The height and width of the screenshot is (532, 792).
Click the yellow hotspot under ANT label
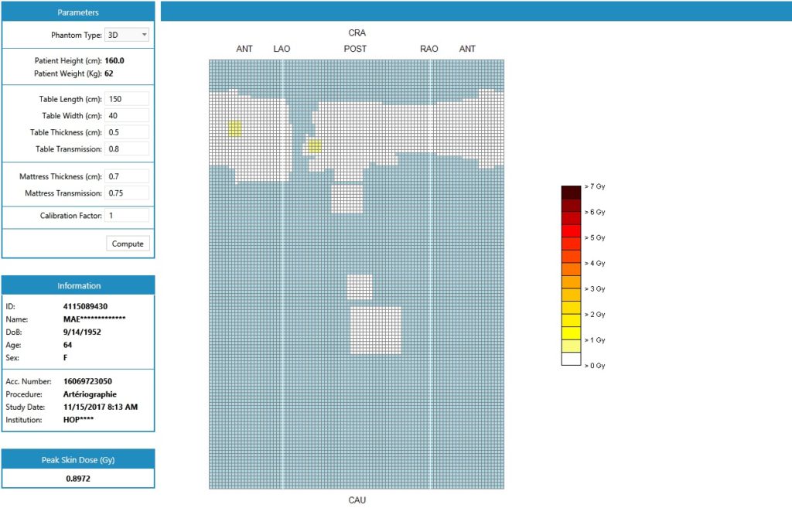click(235, 129)
